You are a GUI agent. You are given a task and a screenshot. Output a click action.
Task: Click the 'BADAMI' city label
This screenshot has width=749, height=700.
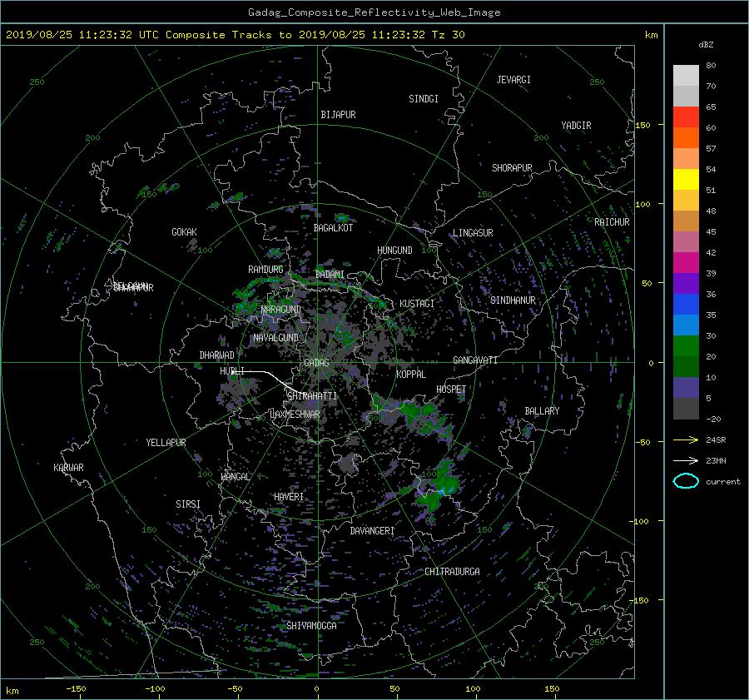coord(330,275)
